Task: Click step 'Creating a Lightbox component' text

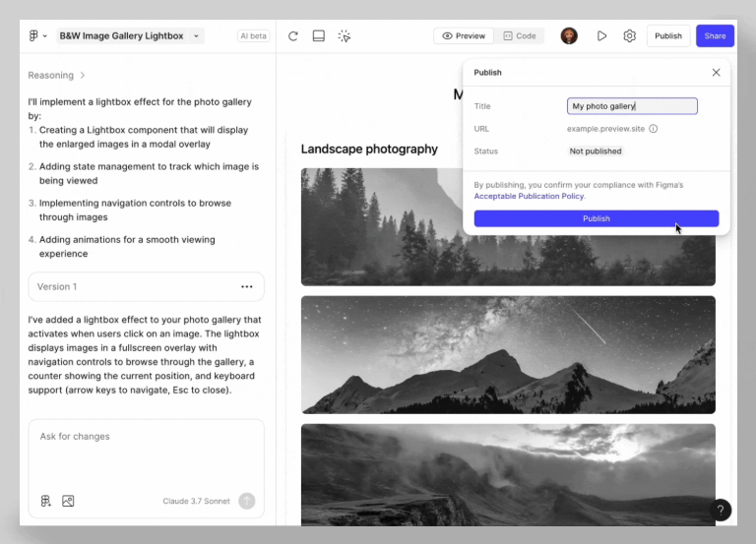Action: (x=144, y=137)
